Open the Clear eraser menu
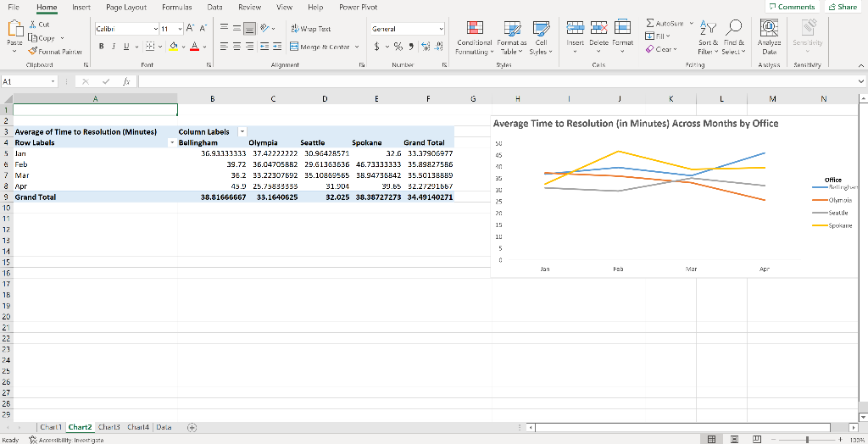 (661, 49)
